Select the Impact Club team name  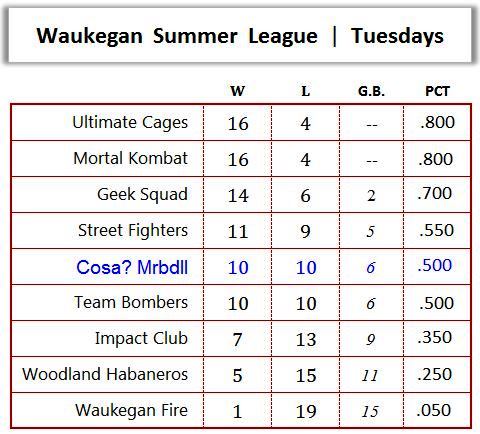141,338
